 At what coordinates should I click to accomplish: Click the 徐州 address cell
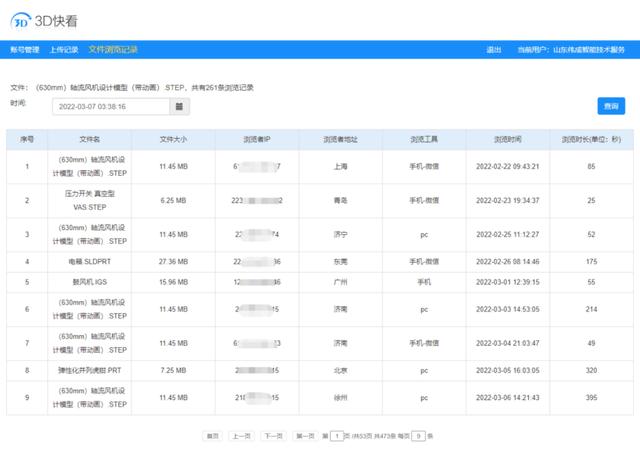click(x=340, y=397)
